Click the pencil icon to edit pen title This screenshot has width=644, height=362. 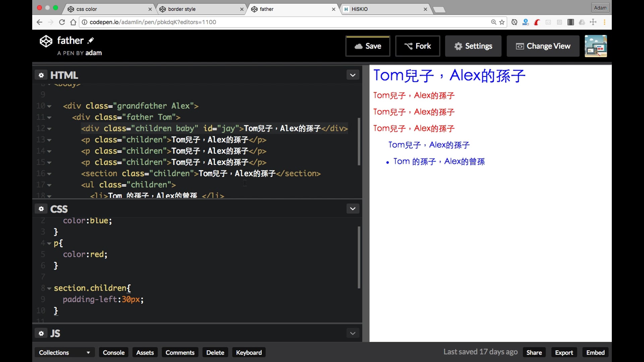(91, 41)
